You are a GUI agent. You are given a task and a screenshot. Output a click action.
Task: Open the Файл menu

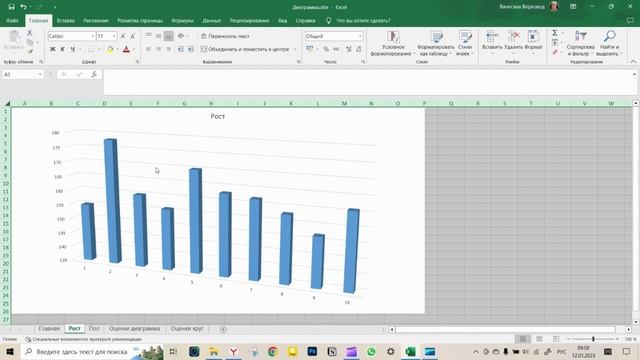[12, 20]
